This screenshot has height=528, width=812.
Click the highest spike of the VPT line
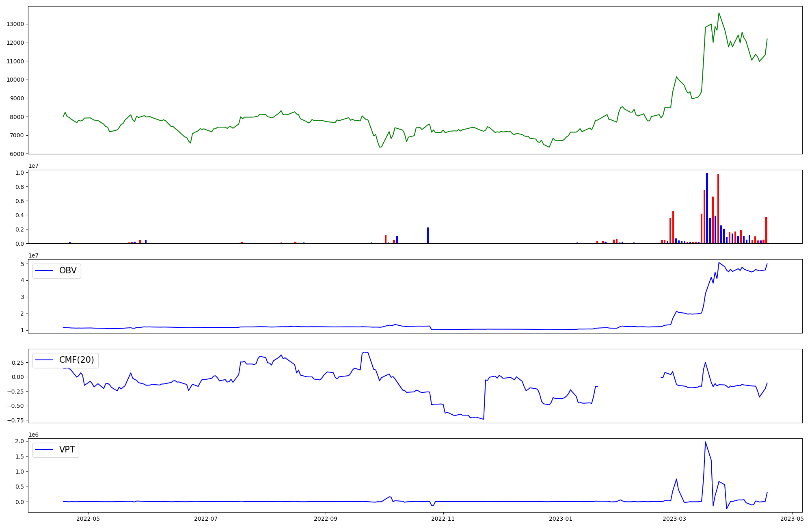705,442
